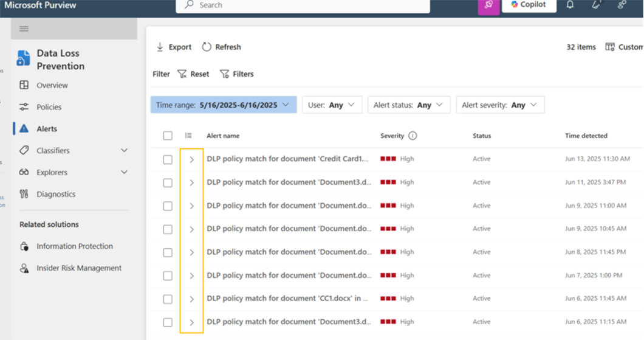Open the notifications bell icon
The height and width of the screenshot is (340, 644).
click(x=570, y=5)
